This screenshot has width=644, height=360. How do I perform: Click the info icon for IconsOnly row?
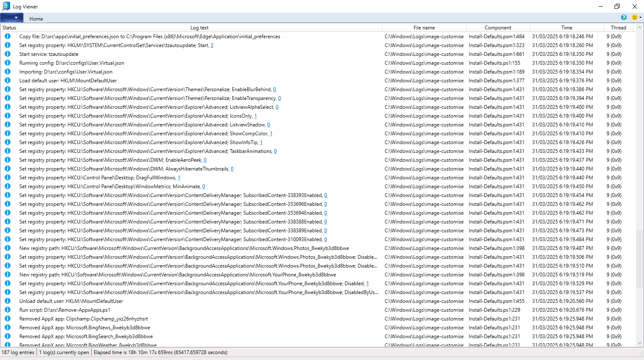8,116
